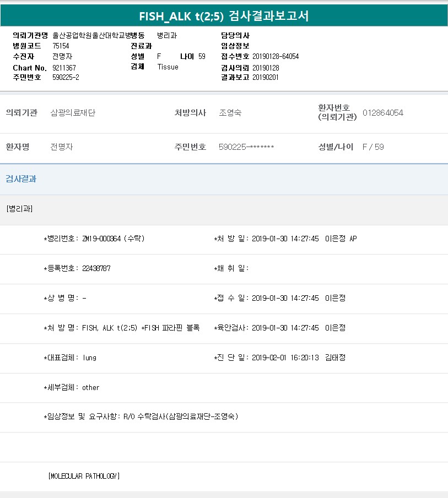Select the 처방일 date and time
This screenshot has width=448, height=498.
[x=285, y=239]
